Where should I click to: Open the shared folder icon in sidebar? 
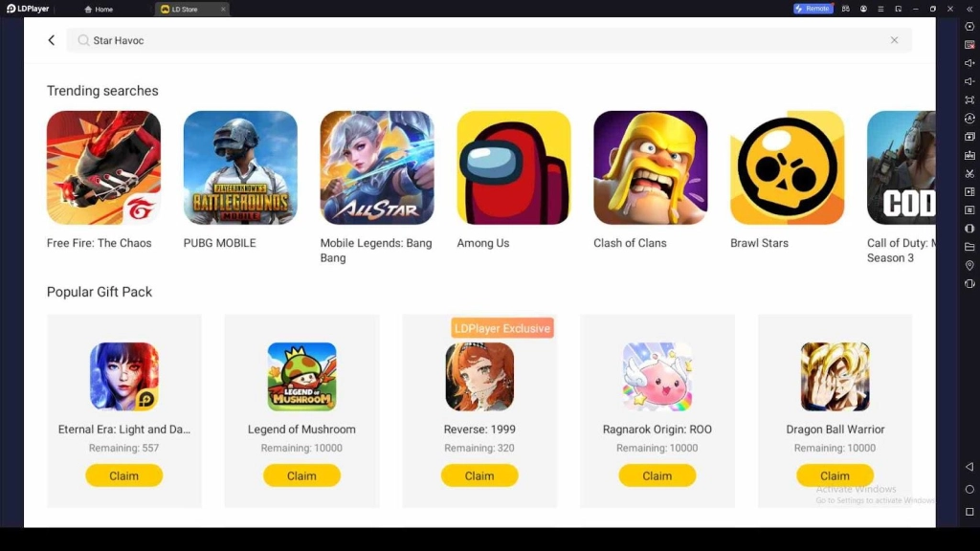click(x=969, y=247)
